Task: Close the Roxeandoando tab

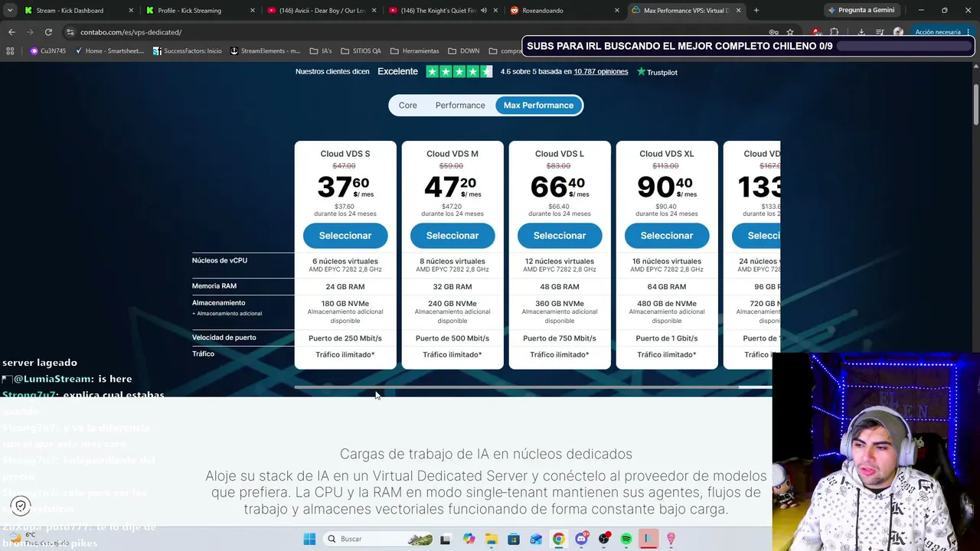Action: [x=616, y=11]
